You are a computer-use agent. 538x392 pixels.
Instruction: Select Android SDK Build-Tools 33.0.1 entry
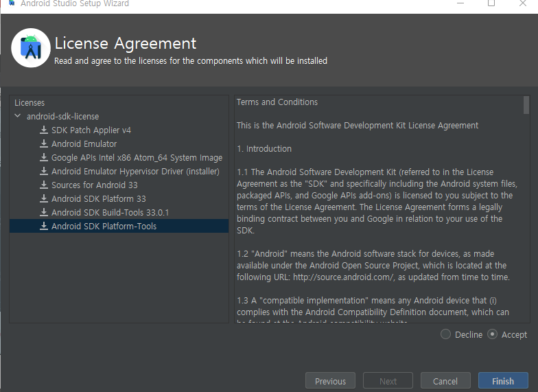pos(119,213)
